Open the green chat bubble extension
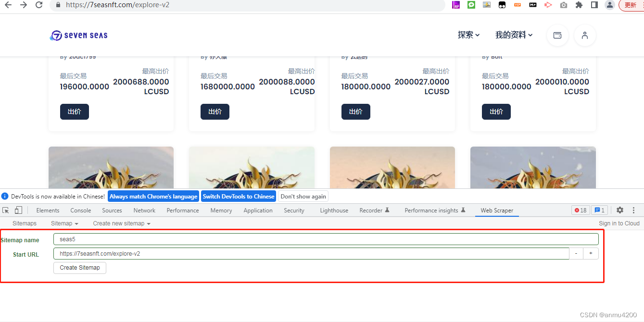The width and height of the screenshot is (644, 322). pos(471,5)
